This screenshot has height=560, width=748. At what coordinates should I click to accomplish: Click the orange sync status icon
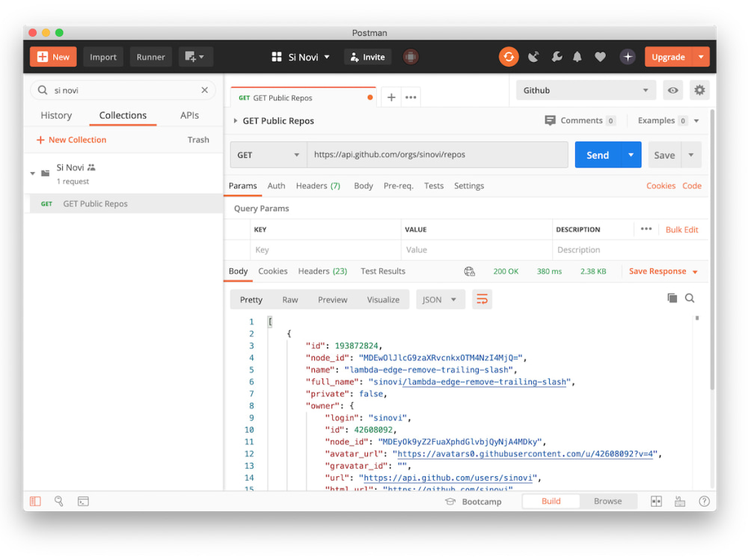(509, 57)
